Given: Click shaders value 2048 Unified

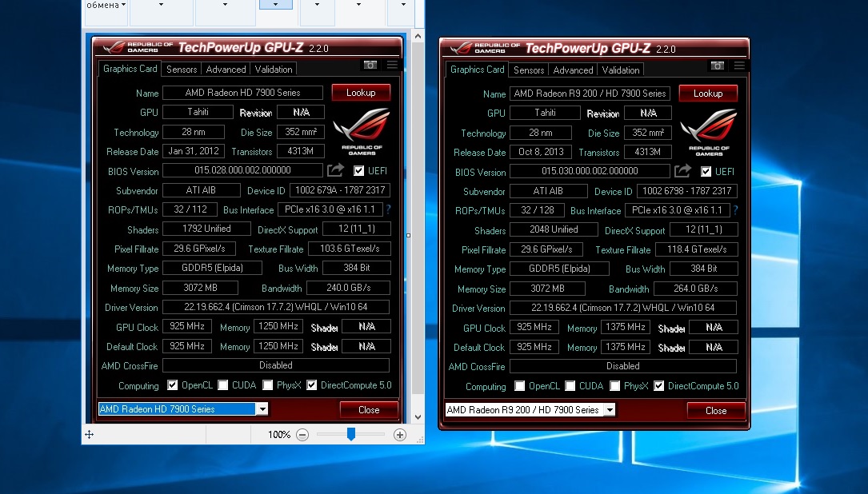Looking at the screenshot, I should click(x=554, y=229).
